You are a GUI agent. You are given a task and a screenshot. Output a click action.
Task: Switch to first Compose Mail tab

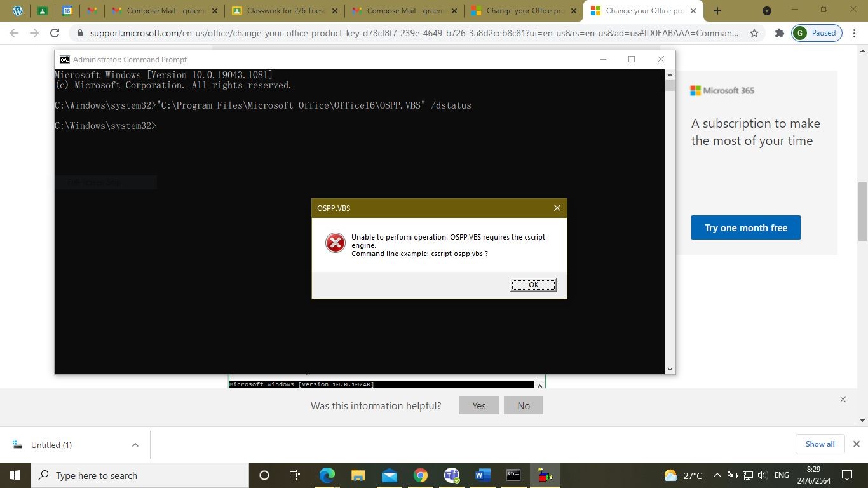164,11
